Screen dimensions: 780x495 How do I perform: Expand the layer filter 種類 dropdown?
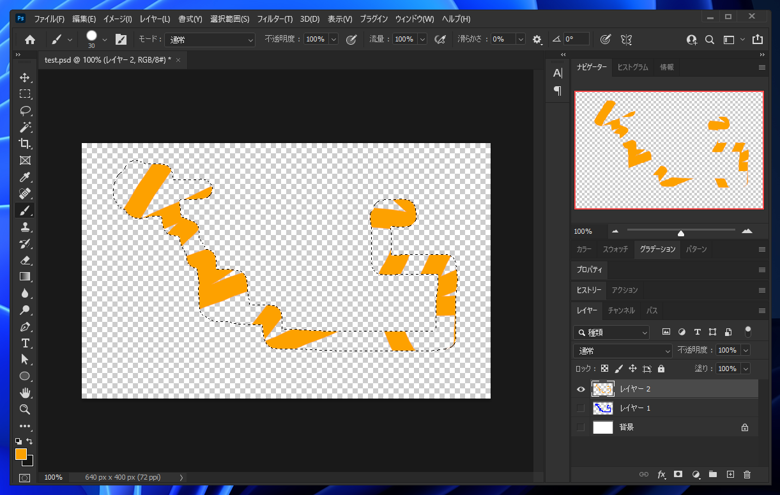pos(612,332)
